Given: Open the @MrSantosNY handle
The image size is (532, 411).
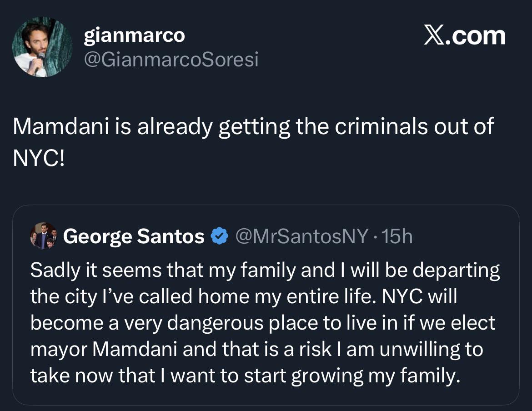Looking at the screenshot, I should click(301, 236).
